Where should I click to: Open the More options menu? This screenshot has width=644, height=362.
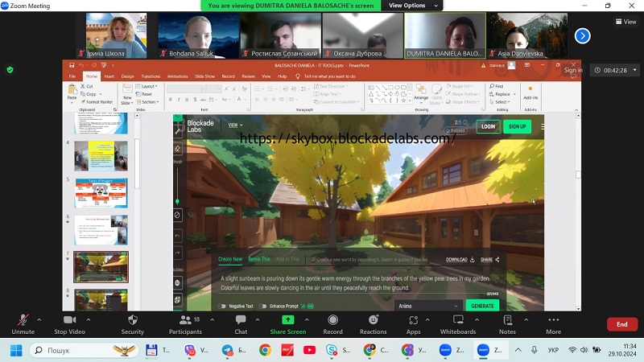[553, 324]
